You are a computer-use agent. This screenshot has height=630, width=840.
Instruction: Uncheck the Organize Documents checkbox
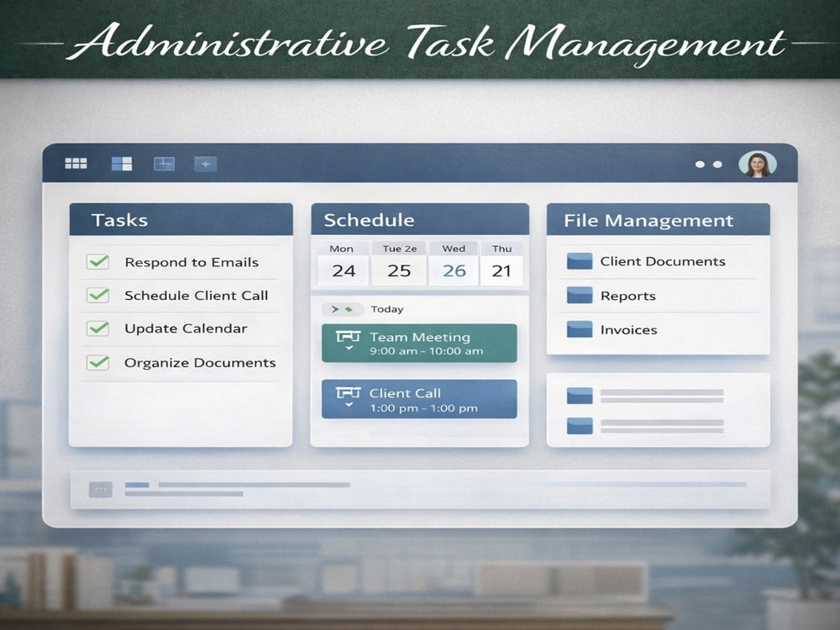click(98, 363)
